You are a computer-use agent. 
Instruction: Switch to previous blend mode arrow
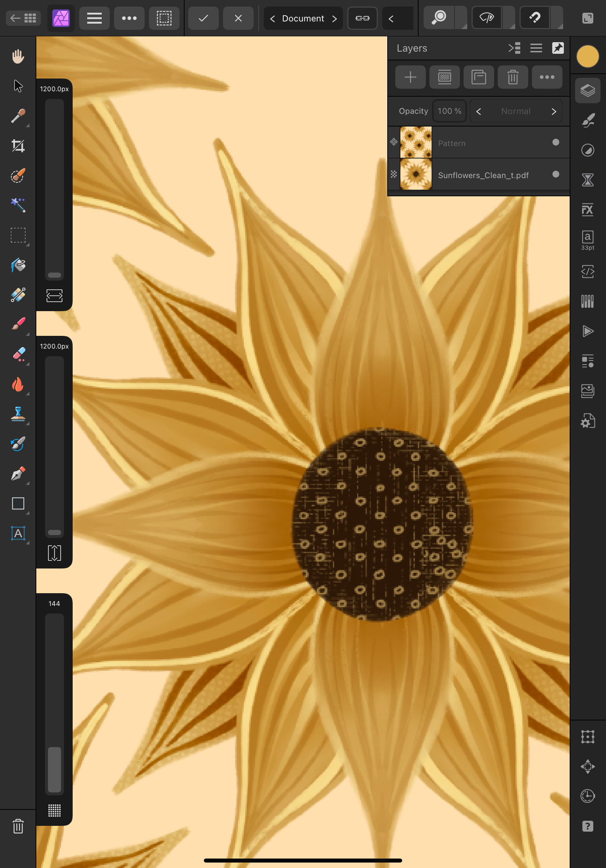(x=479, y=112)
